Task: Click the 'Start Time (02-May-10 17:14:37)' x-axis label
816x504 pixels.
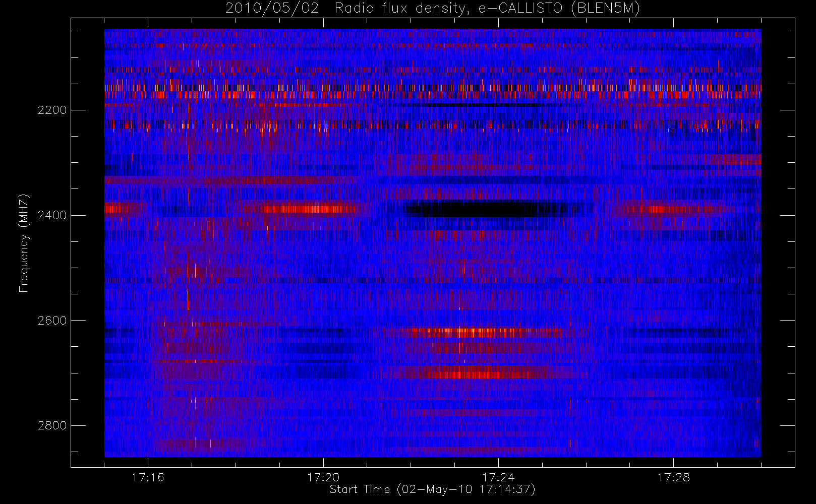Action: (432, 489)
